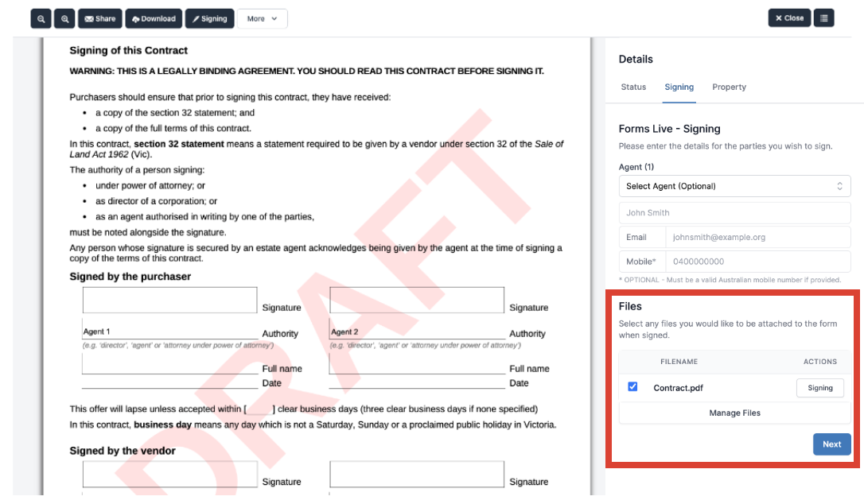Toggle the details panel list icon

[x=823, y=17]
